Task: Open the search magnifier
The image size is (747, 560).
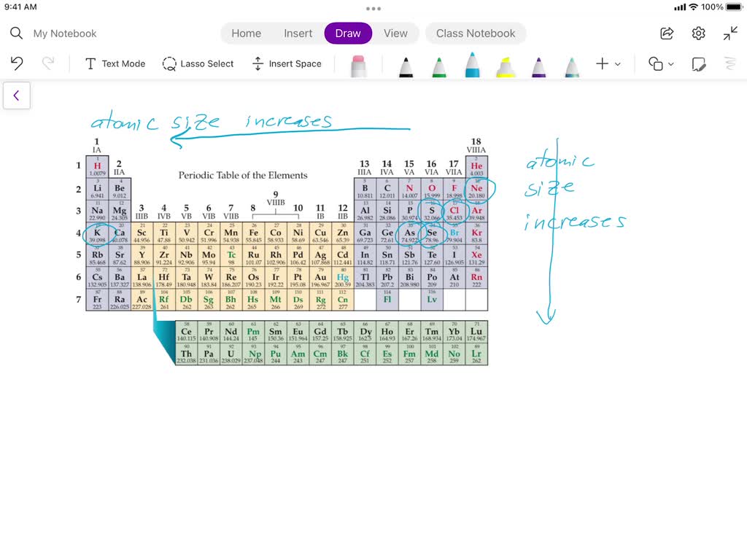Action: 16,34
